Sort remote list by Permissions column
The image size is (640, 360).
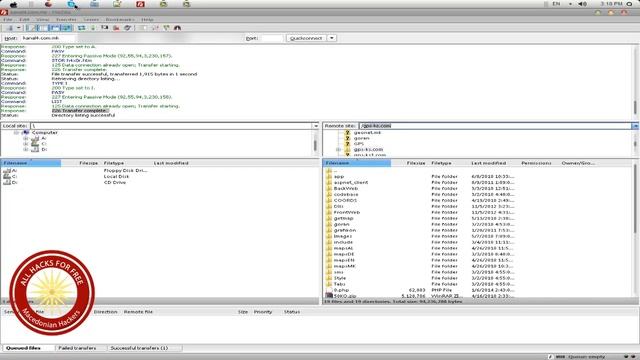536,163
